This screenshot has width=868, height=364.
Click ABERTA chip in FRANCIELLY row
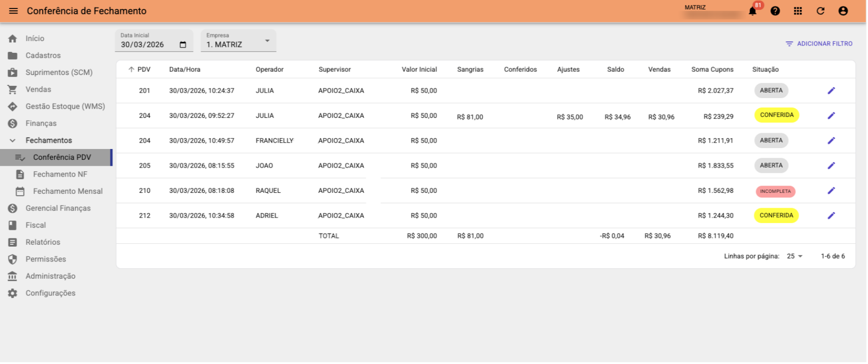point(771,140)
